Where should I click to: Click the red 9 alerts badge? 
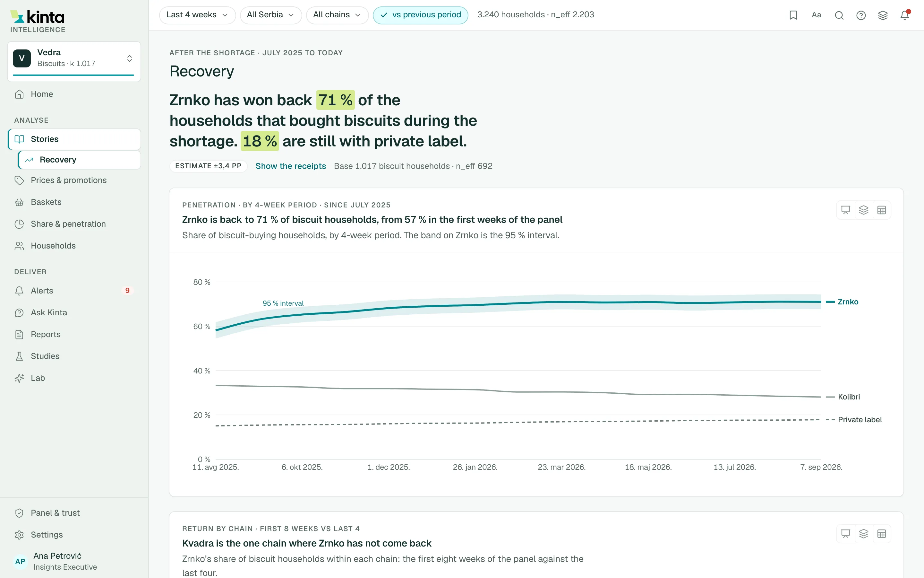pyautogui.click(x=127, y=291)
